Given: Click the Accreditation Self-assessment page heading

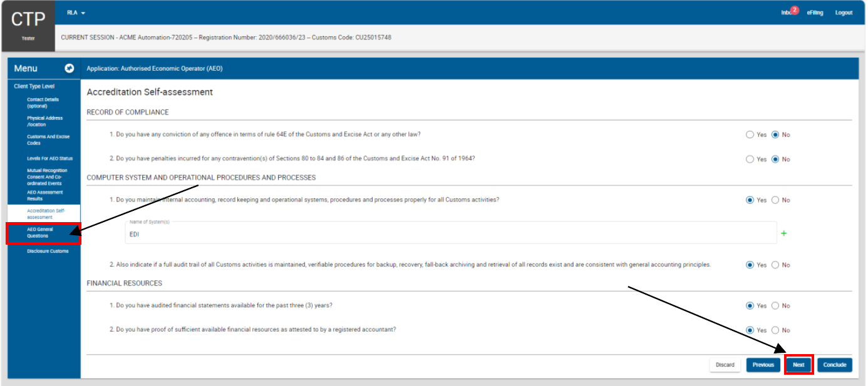Looking at the screenshot, I should pyautogui.click(x=150, y=92).
